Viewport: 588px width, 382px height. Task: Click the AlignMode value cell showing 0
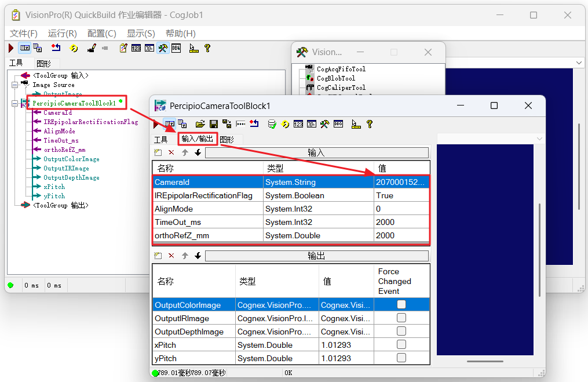click(x=401, y=209)
